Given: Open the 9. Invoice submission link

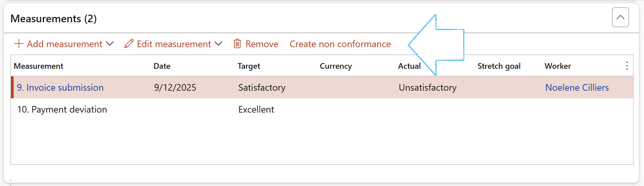Looking at the screenshot, I should 60,87.
